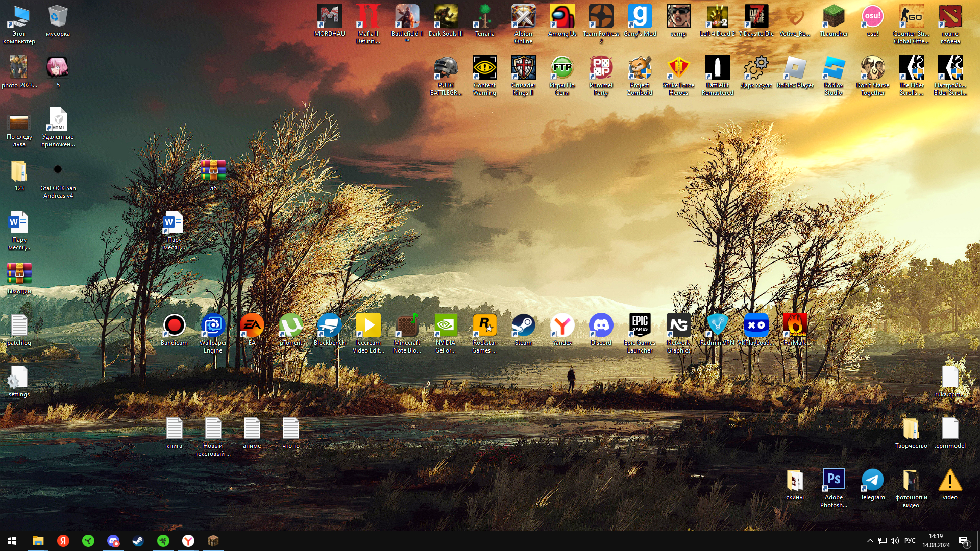Select the Pummel Party icon

point(601,76)
